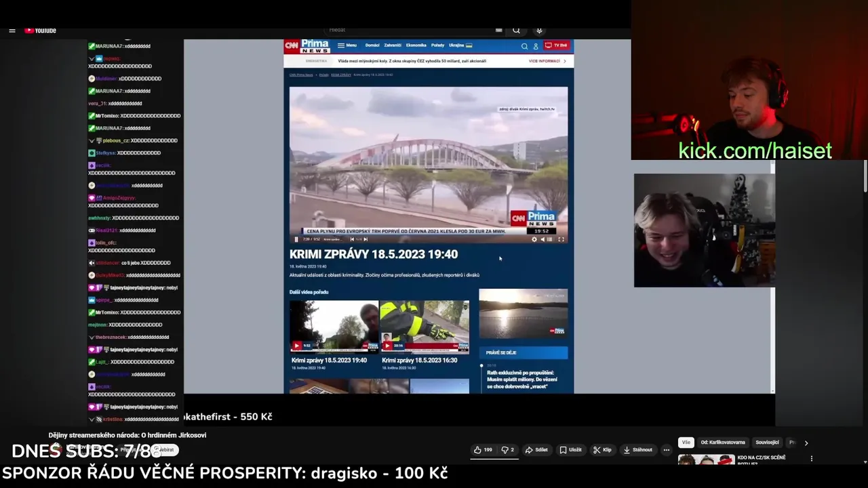Dislike the video with 2 dislikes
This screenshot has width=868, height=488.
coord(507,450)
